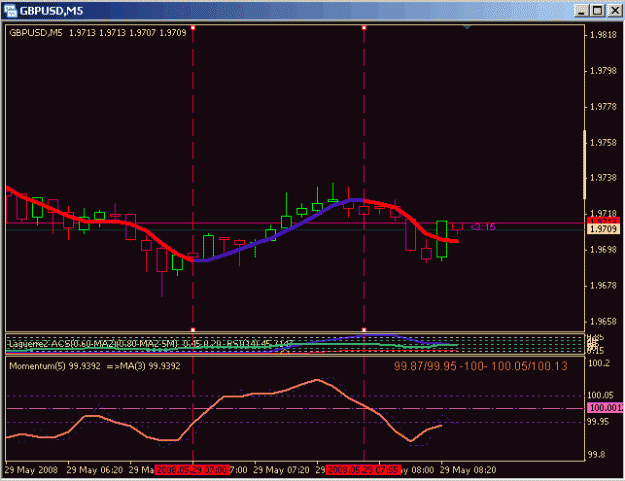Close the GBPUSD,M5 chart window
The image size is (625, 481).
[x=614, y=11]
